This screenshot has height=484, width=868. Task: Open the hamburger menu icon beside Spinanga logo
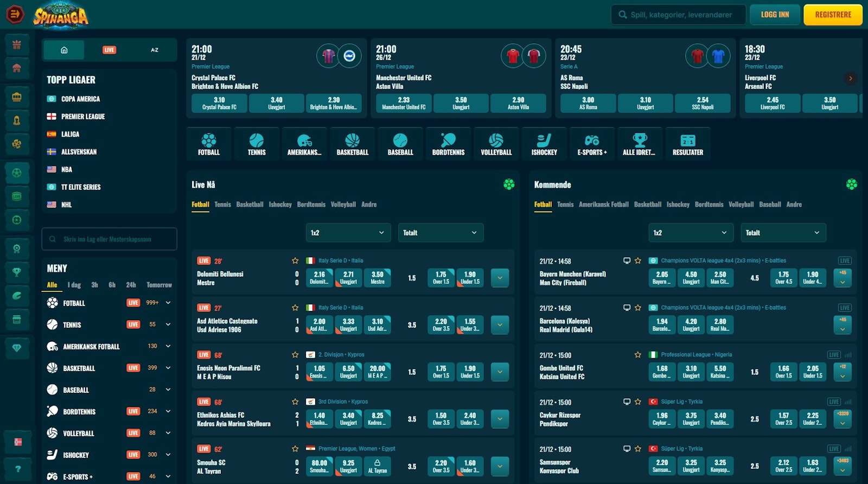15,14
